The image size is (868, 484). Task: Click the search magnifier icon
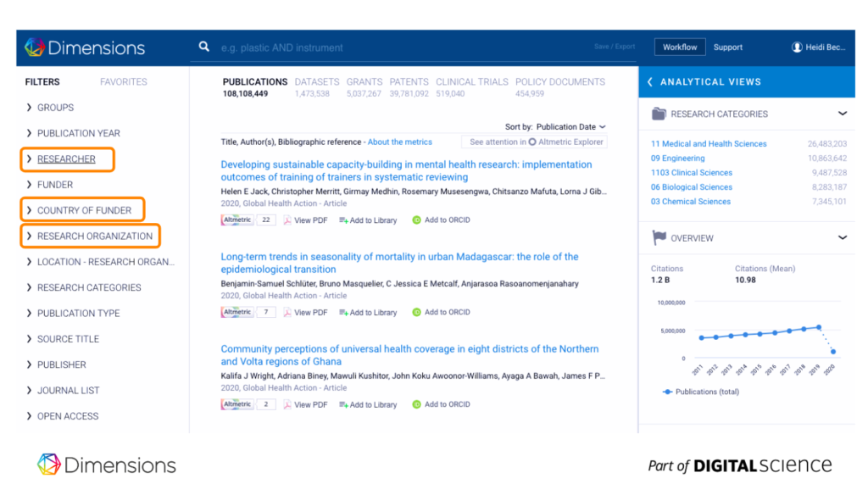click(203, 47)
